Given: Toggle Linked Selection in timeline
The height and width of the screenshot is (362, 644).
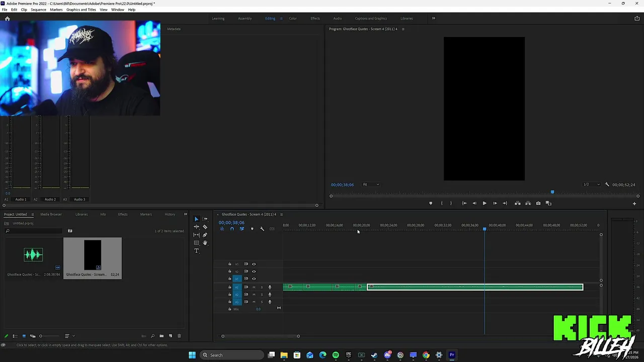Looking at the screenshot, I should click(x=242, y=229).
